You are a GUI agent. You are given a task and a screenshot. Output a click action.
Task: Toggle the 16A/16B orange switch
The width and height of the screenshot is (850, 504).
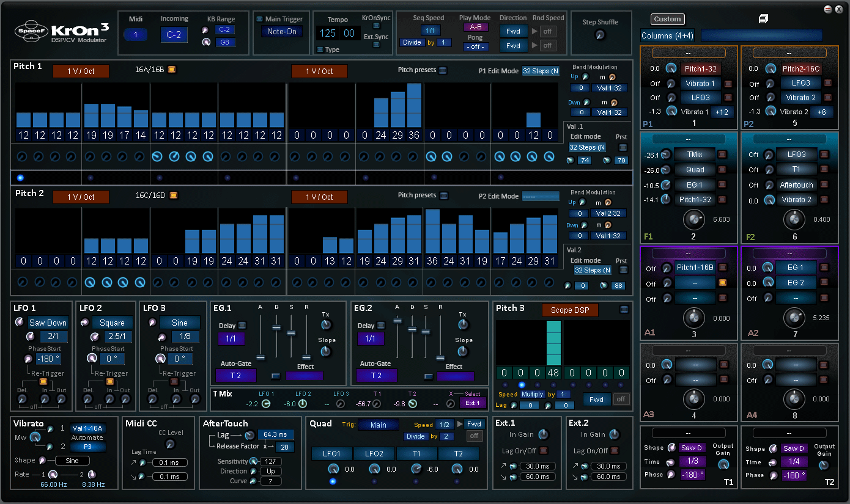coord(172,70)
